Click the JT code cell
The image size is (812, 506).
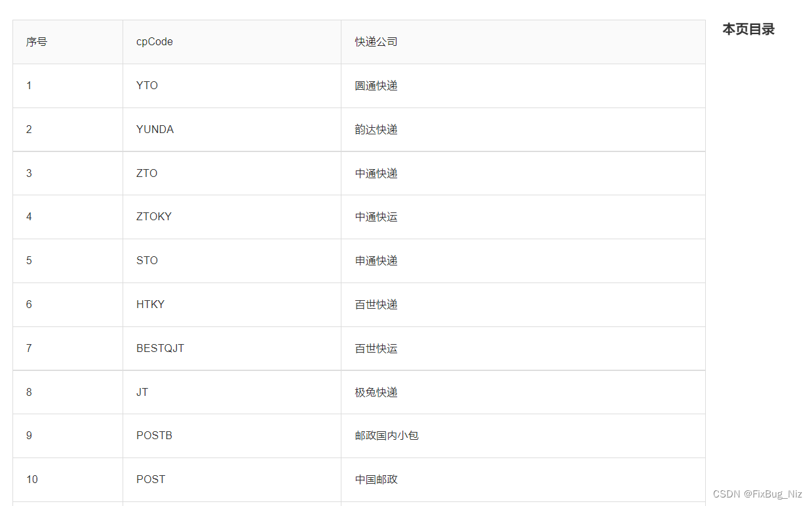point(142,393)
